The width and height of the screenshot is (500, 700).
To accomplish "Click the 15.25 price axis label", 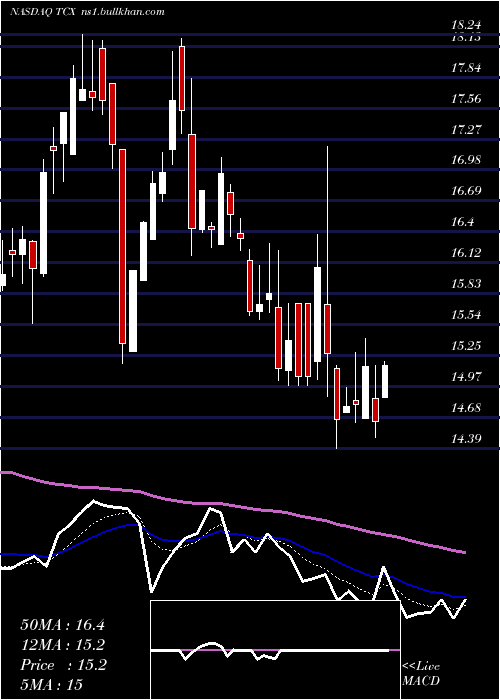I will [x=466, y=346].
